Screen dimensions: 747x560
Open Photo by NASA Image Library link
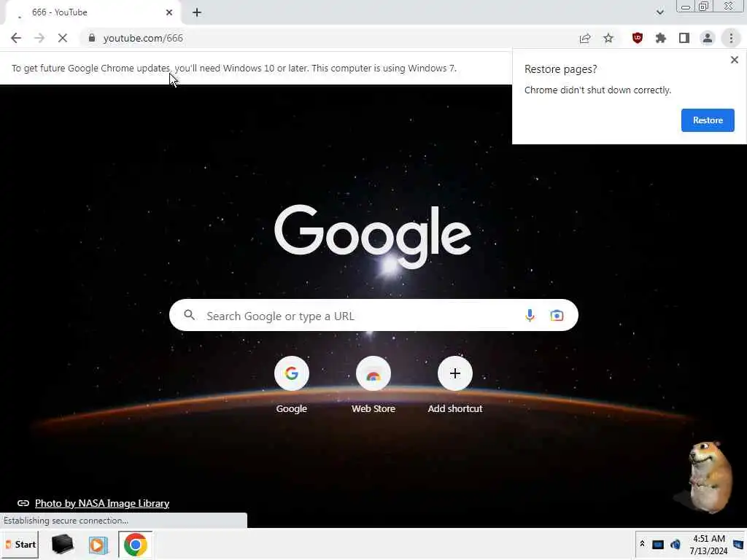point(102,503)
